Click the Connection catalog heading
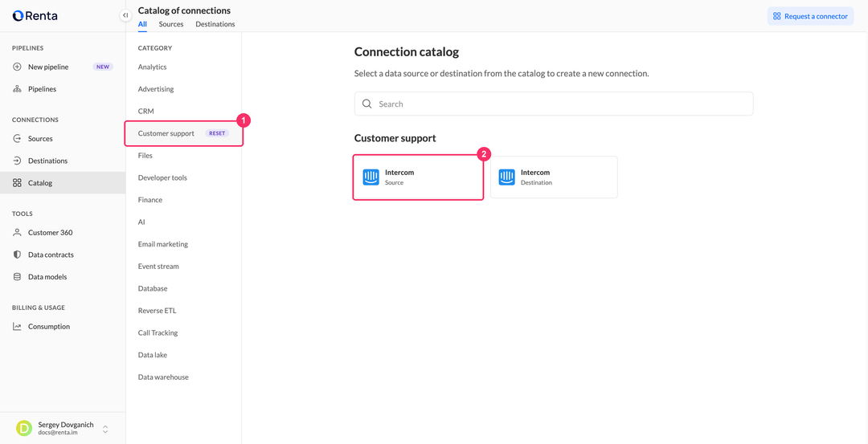Image resolution: width=868 pixels, height=444 pixels. tap(407, 52)
